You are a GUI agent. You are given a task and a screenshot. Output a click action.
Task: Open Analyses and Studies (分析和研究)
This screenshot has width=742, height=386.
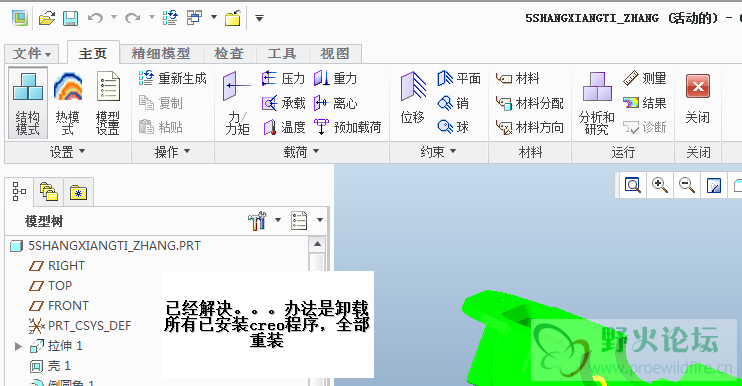597,103
